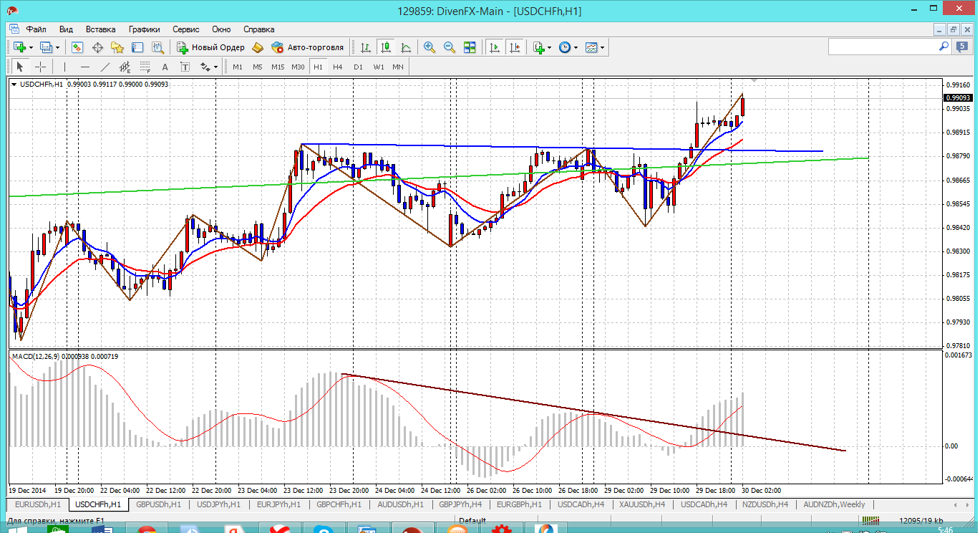Select the Fibonacci retracement tool
980x533 pixels.
tap(145, 67)
